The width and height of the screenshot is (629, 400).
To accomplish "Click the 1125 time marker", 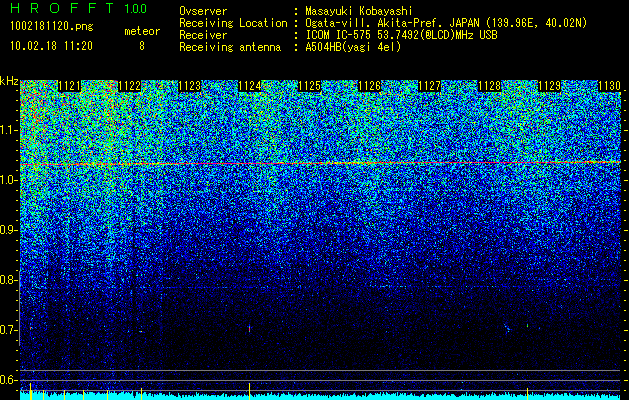I will (x=310, y=86).
